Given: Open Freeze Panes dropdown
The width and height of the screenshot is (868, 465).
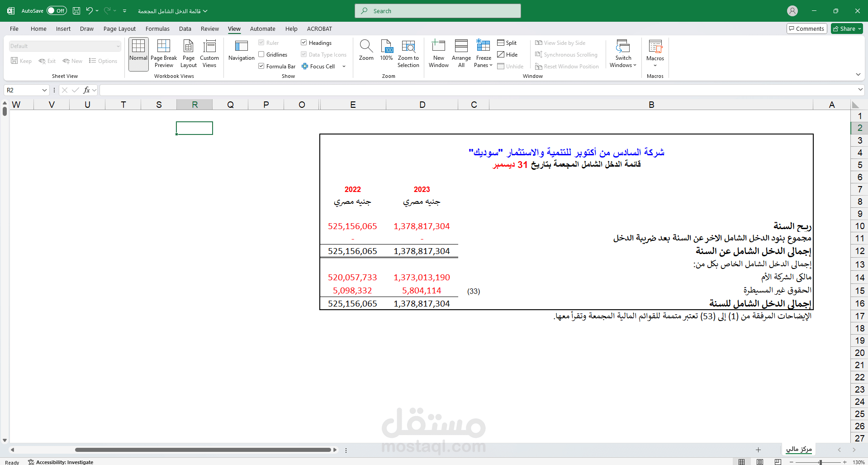Looking at the screenshot, I should [x=484, y=54].
